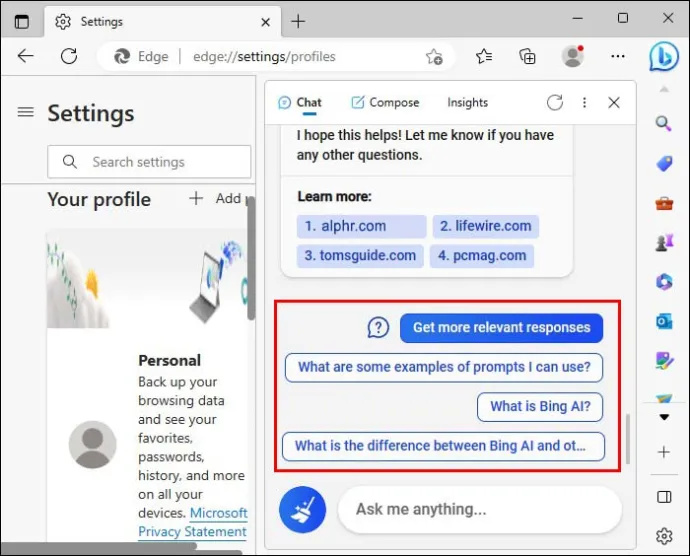The image size is (690, 556).
Task: Click Get more relevant responses
Action: click(501, 328)
